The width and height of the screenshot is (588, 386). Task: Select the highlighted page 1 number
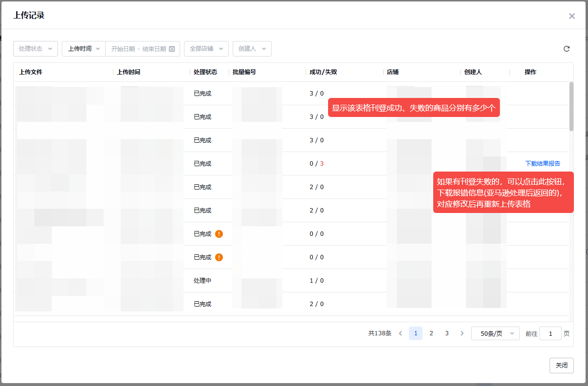click(x=415, y=333)
